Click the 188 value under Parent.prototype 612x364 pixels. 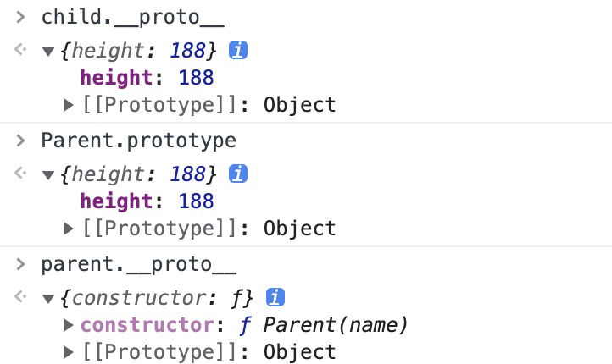pyautogui.click(x=197, y=201)
